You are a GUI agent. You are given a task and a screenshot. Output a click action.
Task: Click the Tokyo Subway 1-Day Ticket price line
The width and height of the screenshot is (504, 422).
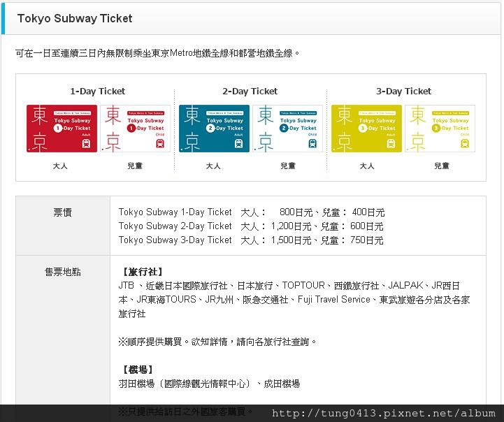tap(252, 212)
